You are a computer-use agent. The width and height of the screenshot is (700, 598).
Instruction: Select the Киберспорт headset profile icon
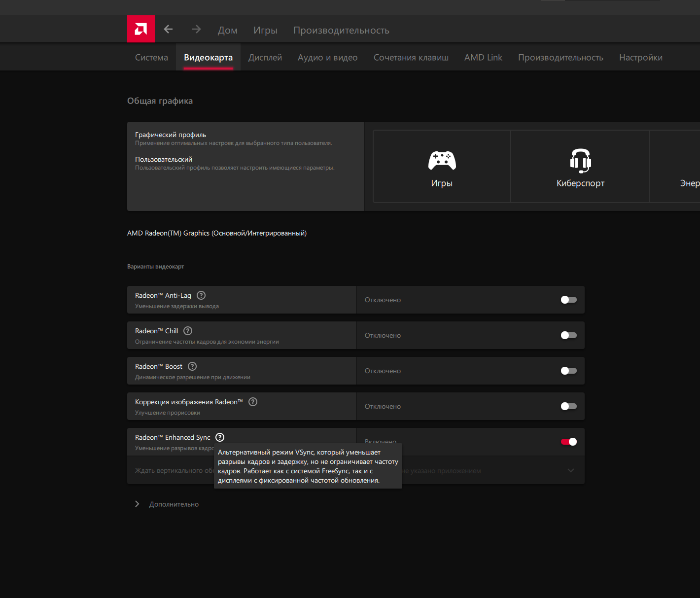pos(581,161)
